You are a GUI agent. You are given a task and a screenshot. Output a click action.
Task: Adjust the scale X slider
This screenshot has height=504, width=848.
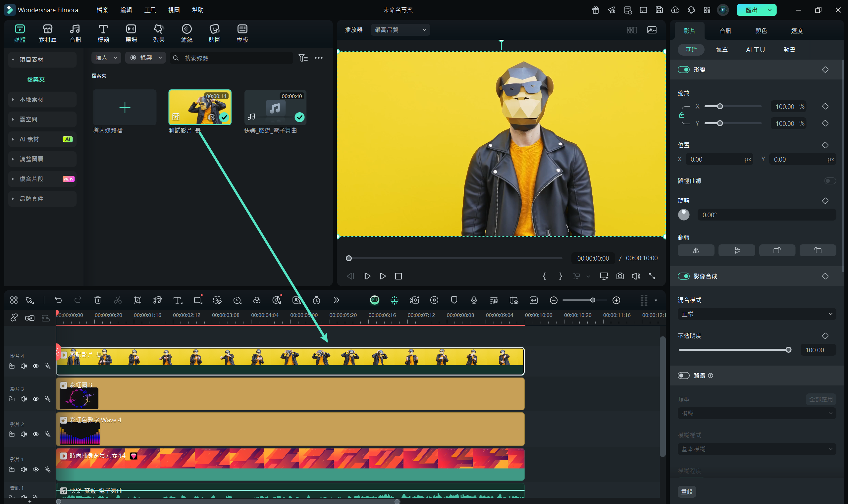pos(733,106)
